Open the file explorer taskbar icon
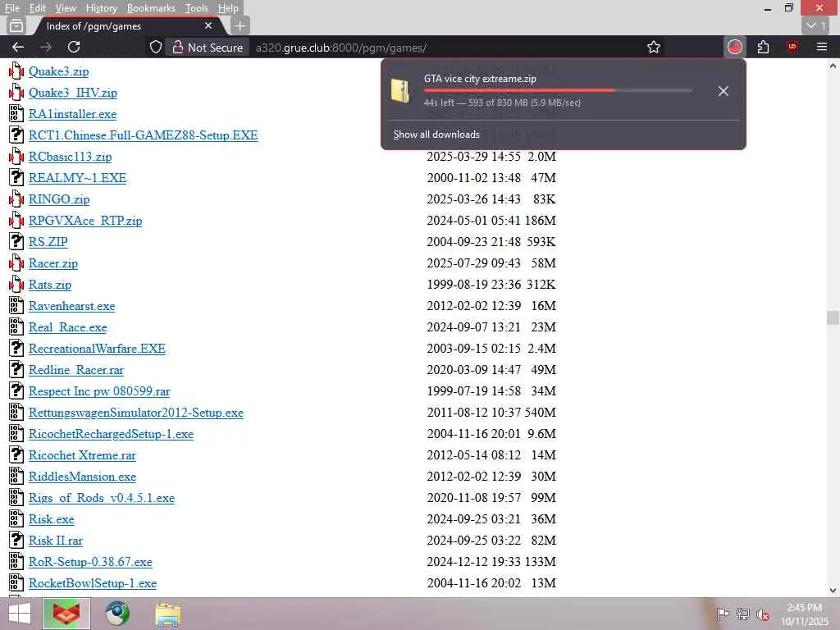 168,614
